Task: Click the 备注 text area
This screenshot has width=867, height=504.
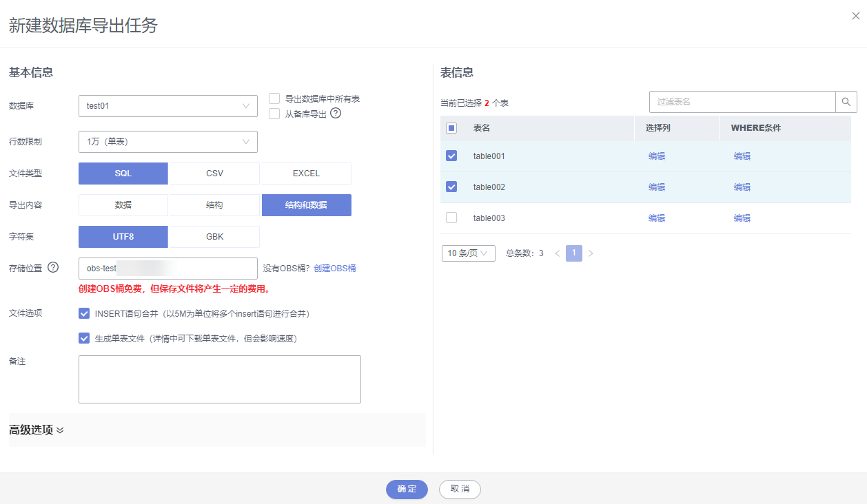Action: [x=220, y=379]
